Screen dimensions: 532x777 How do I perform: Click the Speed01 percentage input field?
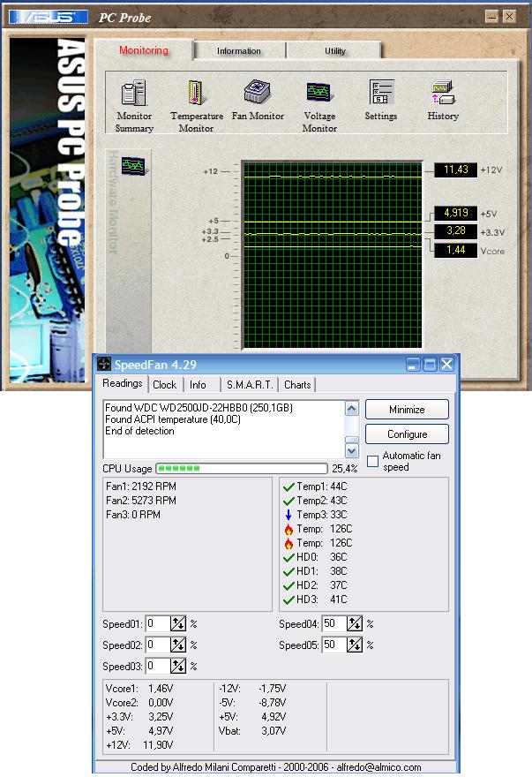pos(158,623)
